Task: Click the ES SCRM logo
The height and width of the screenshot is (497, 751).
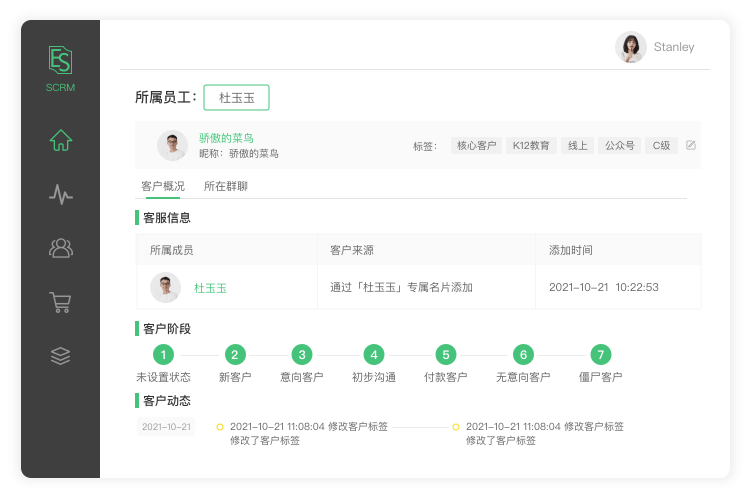Action: point(60,67)
